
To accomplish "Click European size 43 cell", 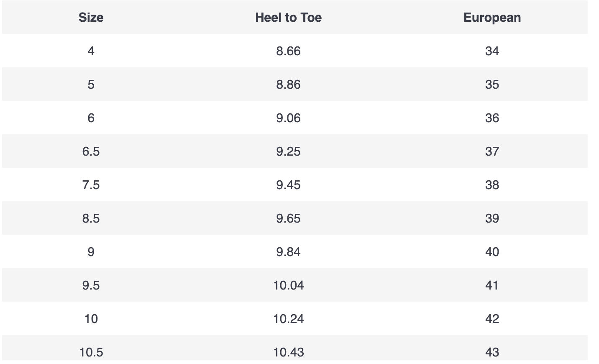I will click(492, 352).
